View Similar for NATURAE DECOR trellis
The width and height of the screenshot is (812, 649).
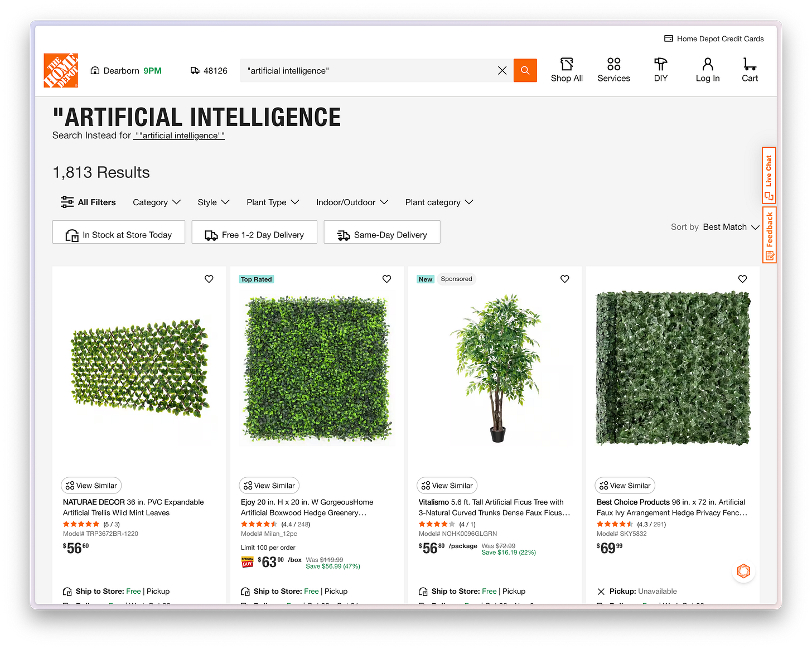tap(91, 486)
